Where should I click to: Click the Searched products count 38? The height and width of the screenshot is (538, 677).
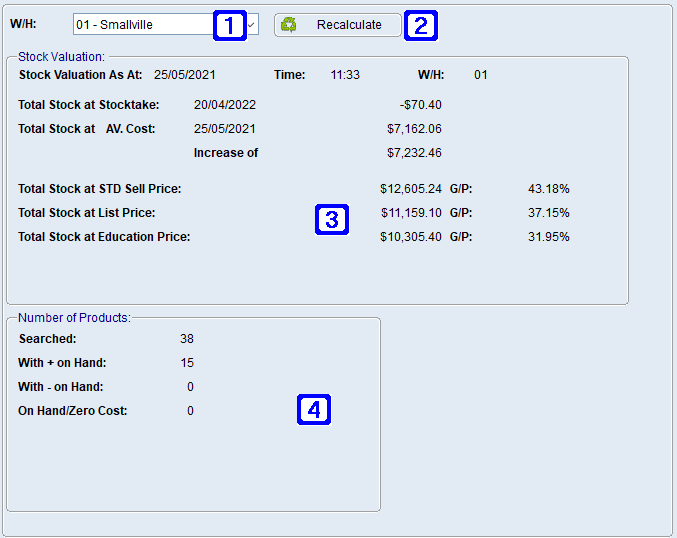pyautogui.click(x=187, y=339)
